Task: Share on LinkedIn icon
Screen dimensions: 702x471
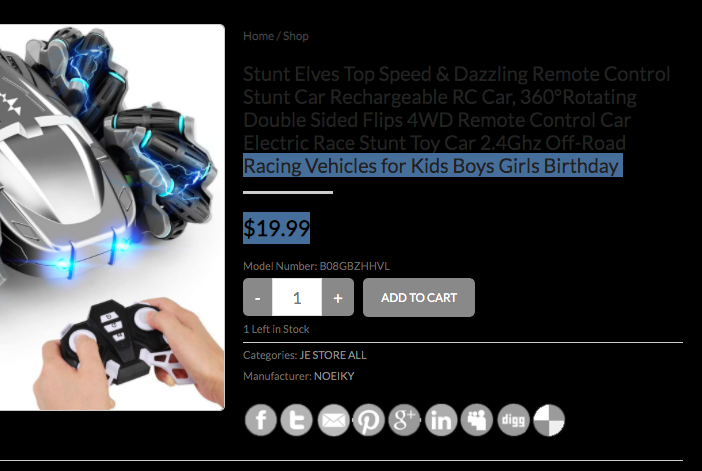Action: 441,420
